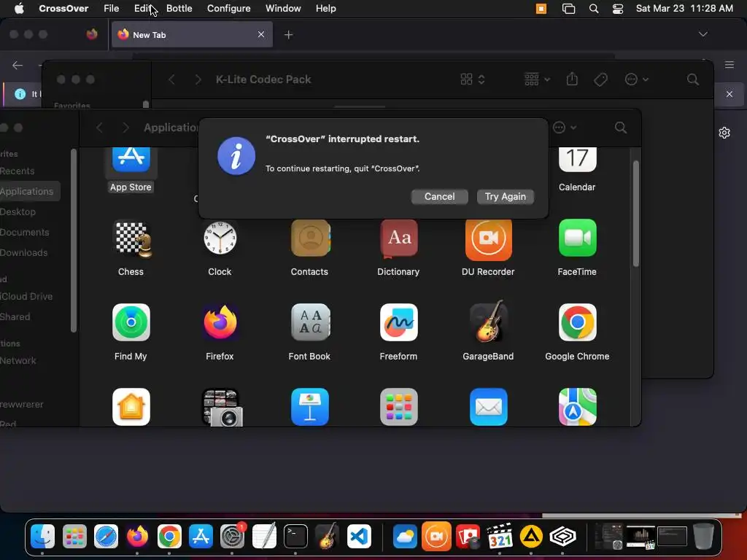Open more actions dropdown in K-Lite window
The height and width of the screenshot is (560, 747).
pos(636,79)
